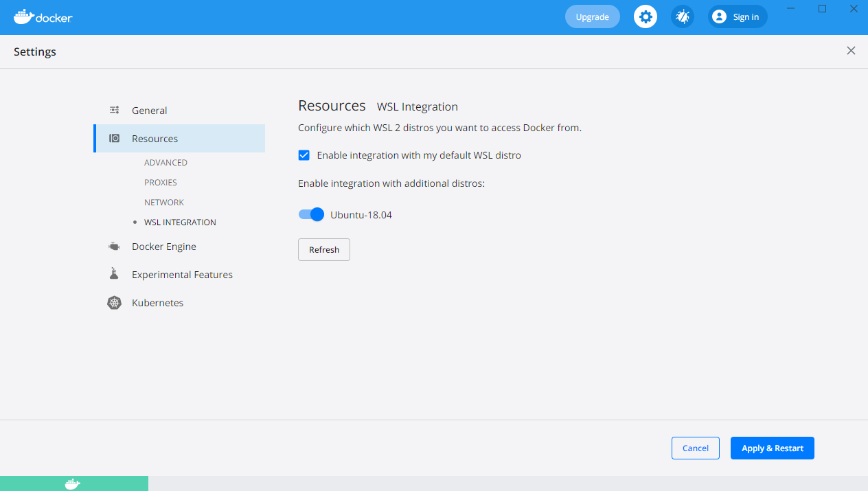Select the WSL INTEGRATION sub-tab
Viewport: 868px width, 491px height.
pyautogui.click(x=180, y=222)
